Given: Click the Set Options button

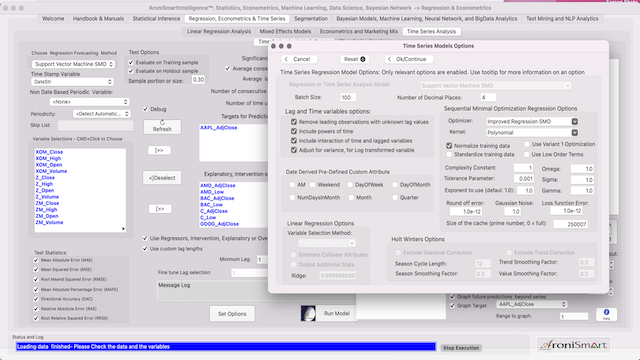Looking at the screenshot, I should point(232,314).
